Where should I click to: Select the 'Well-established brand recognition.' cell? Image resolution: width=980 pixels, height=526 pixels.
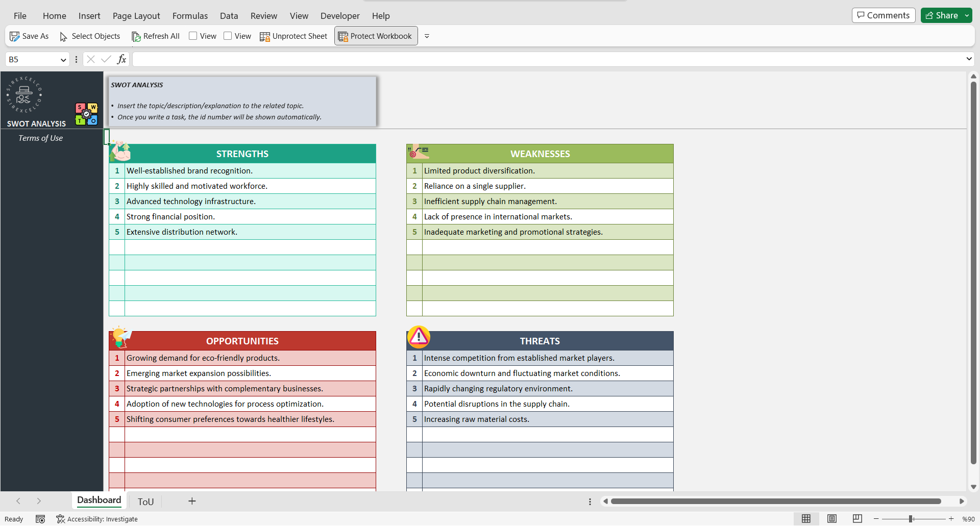pos(250,171)
